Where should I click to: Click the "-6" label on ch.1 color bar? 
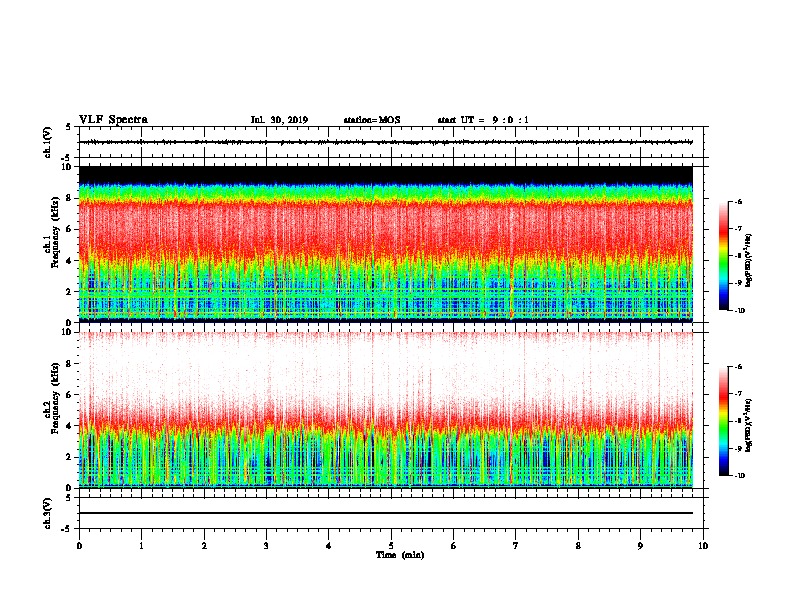(738, 202)
